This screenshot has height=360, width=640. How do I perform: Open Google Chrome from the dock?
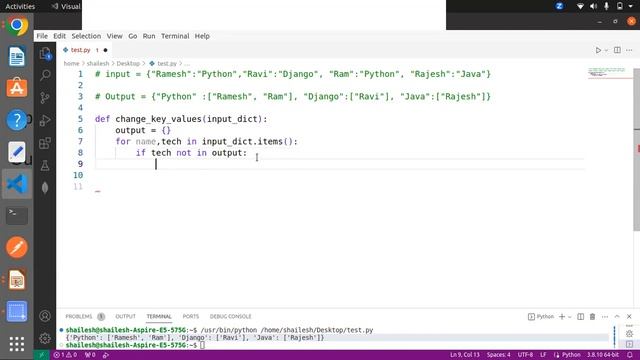tap(17, 25)
